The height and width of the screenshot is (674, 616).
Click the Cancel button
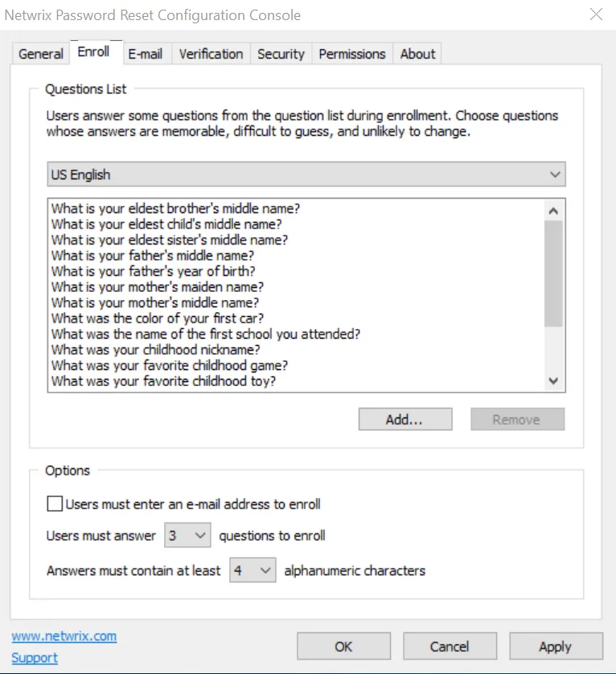pos(450,646)
